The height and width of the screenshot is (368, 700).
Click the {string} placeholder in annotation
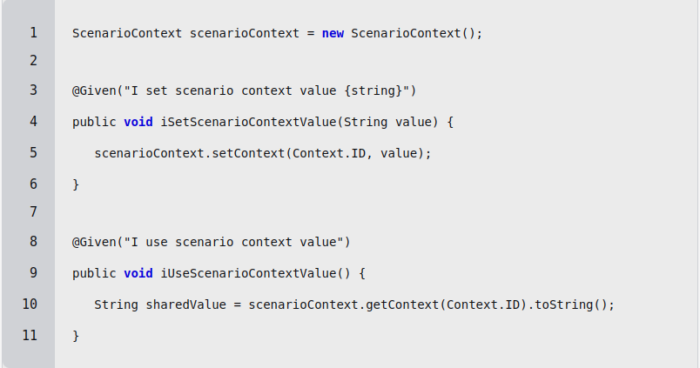pos(373,91)
